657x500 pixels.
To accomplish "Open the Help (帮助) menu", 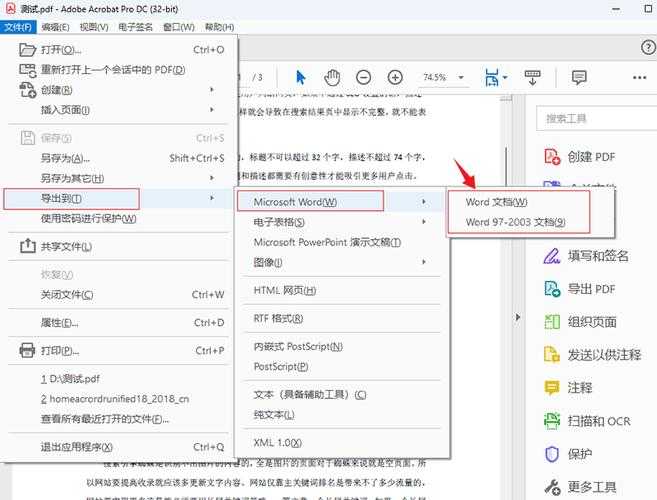I will click(x=219, y=27).
